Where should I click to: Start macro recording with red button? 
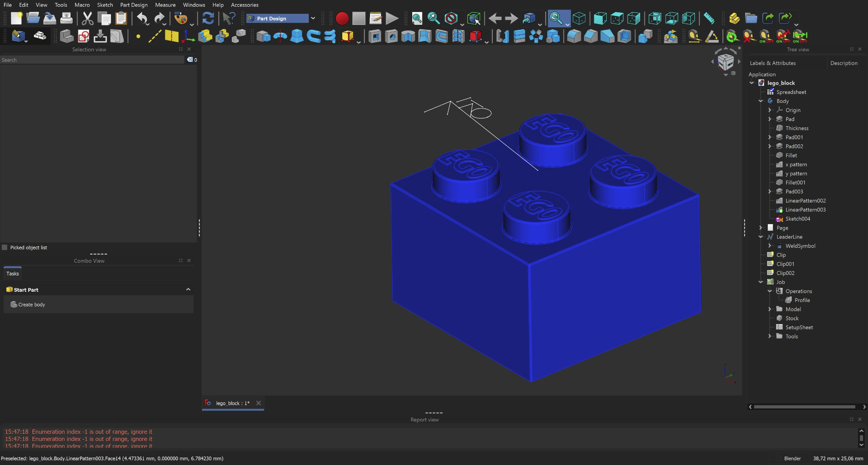pos(342,18)
